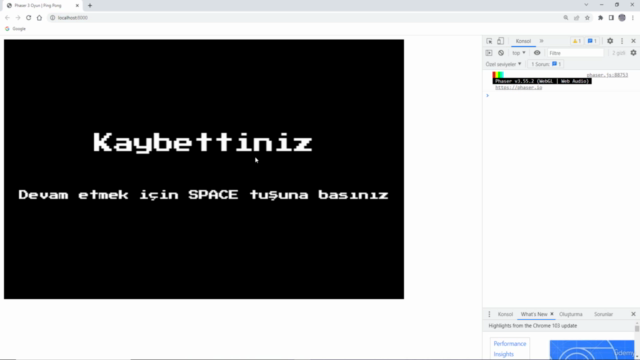This screenshot has width=640, height=360.
Task: Share this page icon
Action: 576,18
